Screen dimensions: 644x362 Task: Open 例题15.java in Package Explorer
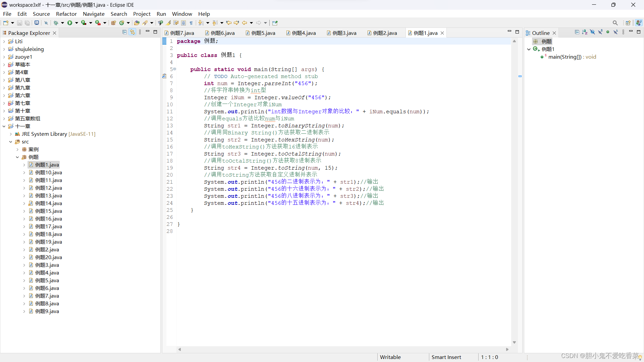48,211
